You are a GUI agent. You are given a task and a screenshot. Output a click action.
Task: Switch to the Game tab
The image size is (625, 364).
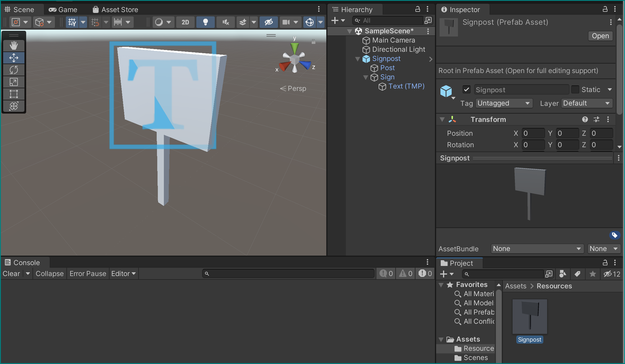coord(63,9)
